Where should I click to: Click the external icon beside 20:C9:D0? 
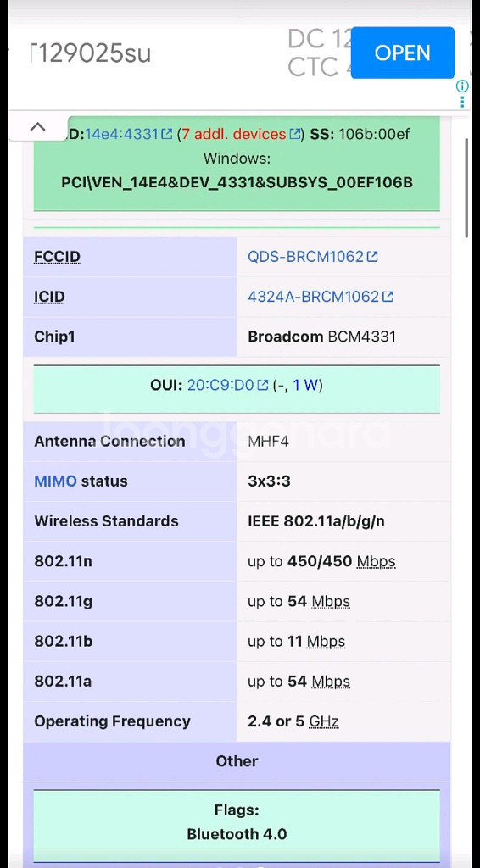pos(263,385)
